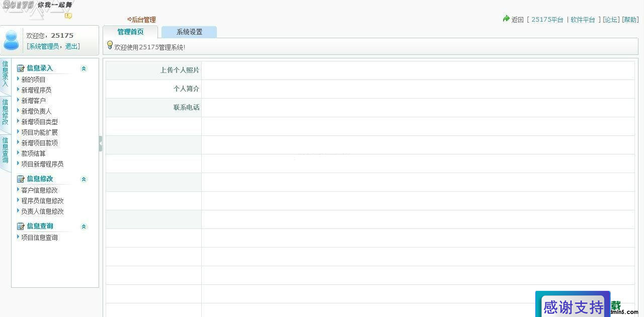Click the lightbulb welcome tip icon
Viewport: 644px width, 317px height.
tap(110, 45)
